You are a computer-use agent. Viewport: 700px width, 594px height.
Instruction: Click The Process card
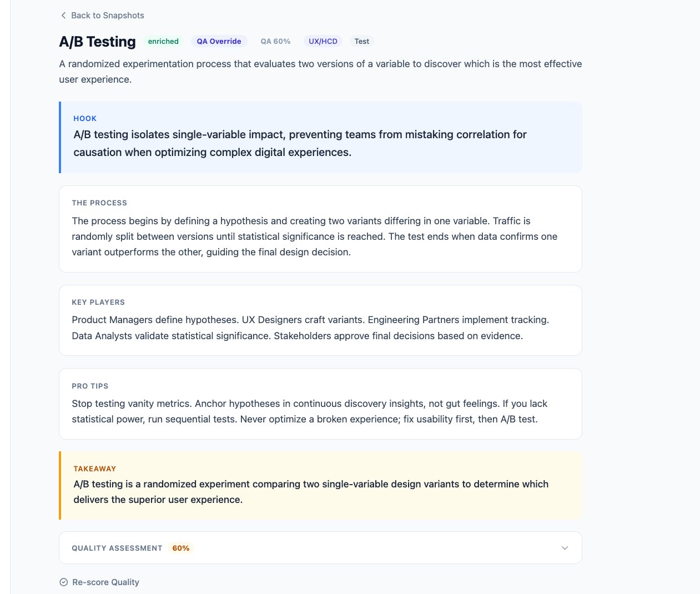point(320,229)
